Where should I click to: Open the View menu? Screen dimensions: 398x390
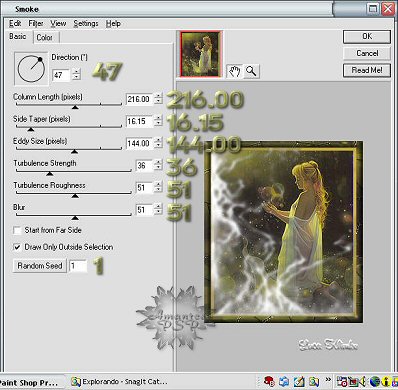pyautogui.click(x=58, y=24)
